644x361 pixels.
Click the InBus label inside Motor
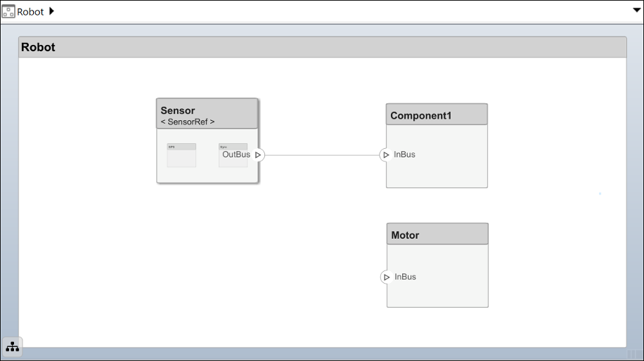point(406,277)
